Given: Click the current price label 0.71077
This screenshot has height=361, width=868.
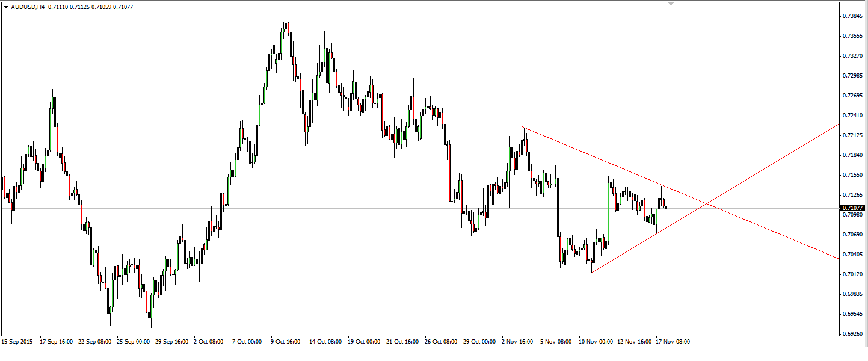Looking at the screenshot, I should tap(852, 208).
